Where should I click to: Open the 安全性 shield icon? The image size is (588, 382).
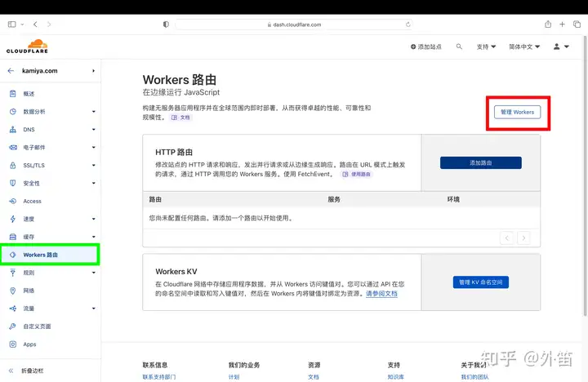pos(13,183)
